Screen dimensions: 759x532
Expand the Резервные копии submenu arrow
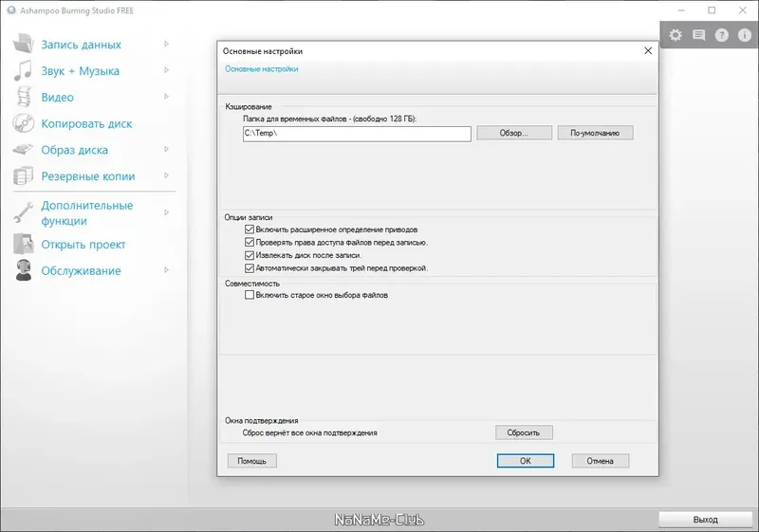(167, 175)
